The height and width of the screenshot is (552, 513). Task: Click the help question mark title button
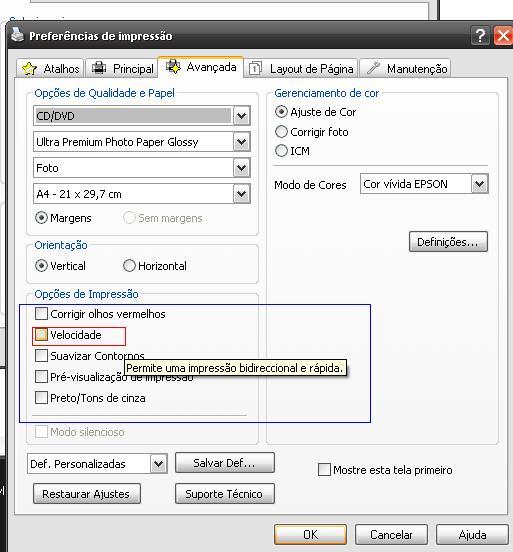[x=480, y=36]
